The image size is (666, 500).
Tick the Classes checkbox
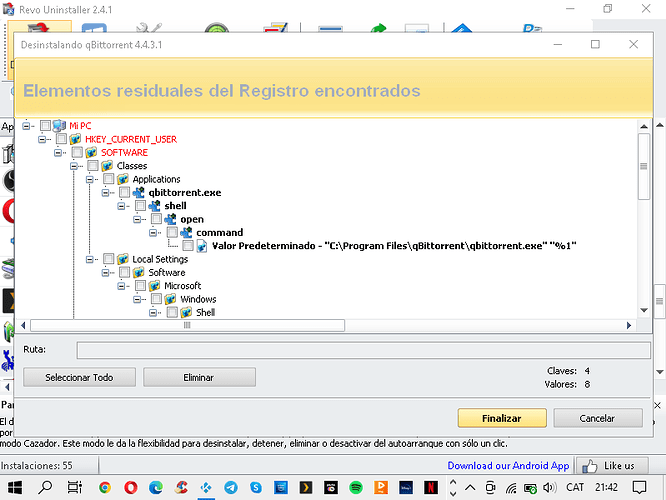click(x=93, y=166)
